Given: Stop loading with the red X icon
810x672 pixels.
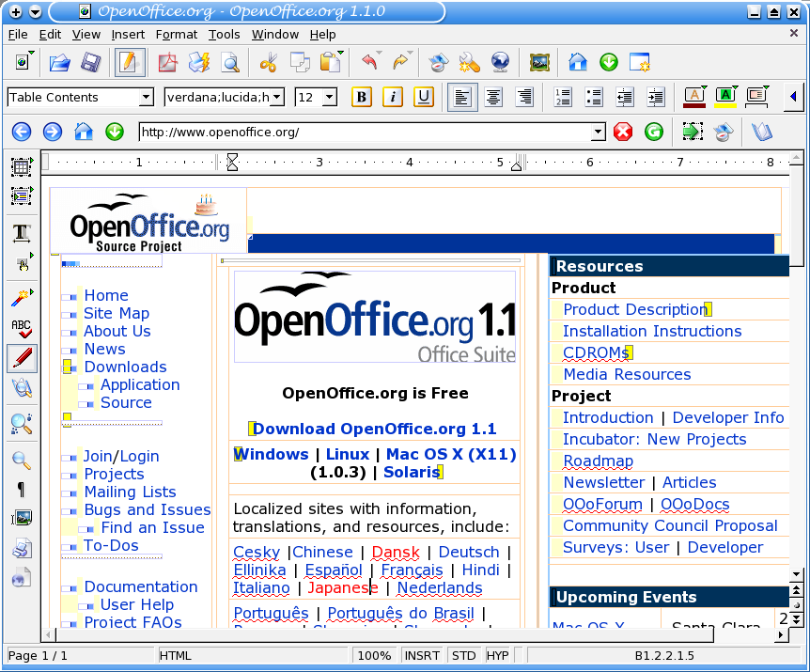Looking at the screenshot, I should pos(623,133).
